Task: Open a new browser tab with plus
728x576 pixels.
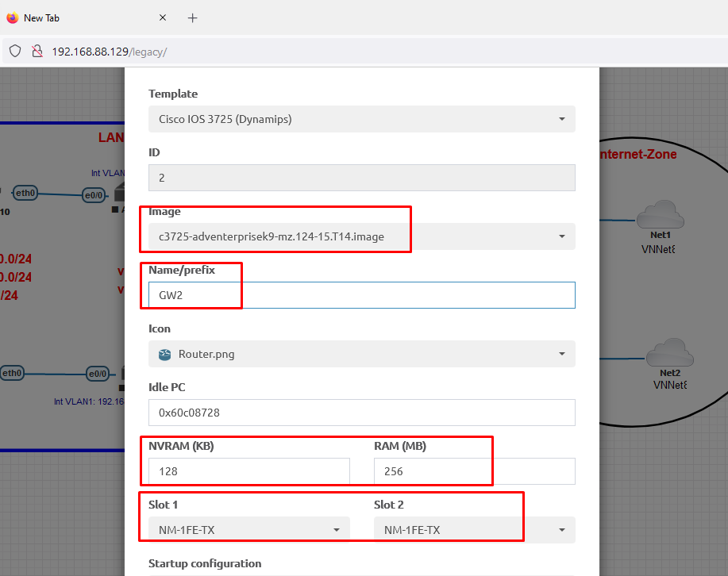Action: (x=193, y=18)
